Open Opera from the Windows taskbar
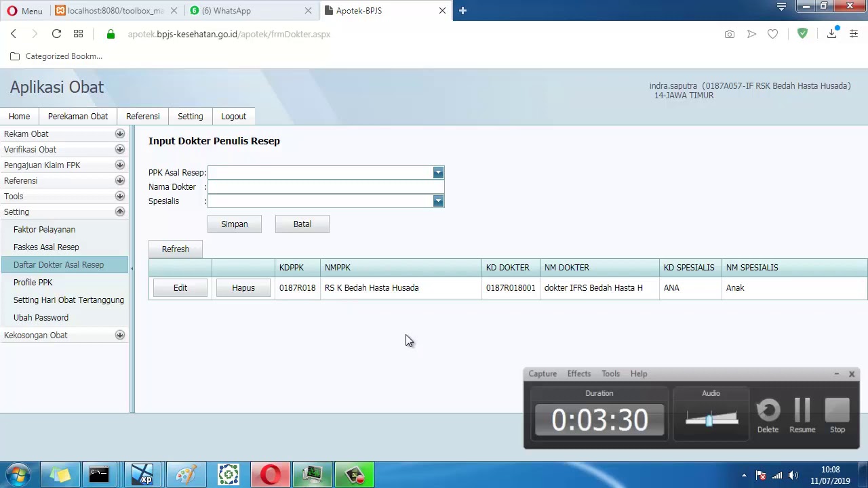 pyautogui.click(x=271, y=474)
